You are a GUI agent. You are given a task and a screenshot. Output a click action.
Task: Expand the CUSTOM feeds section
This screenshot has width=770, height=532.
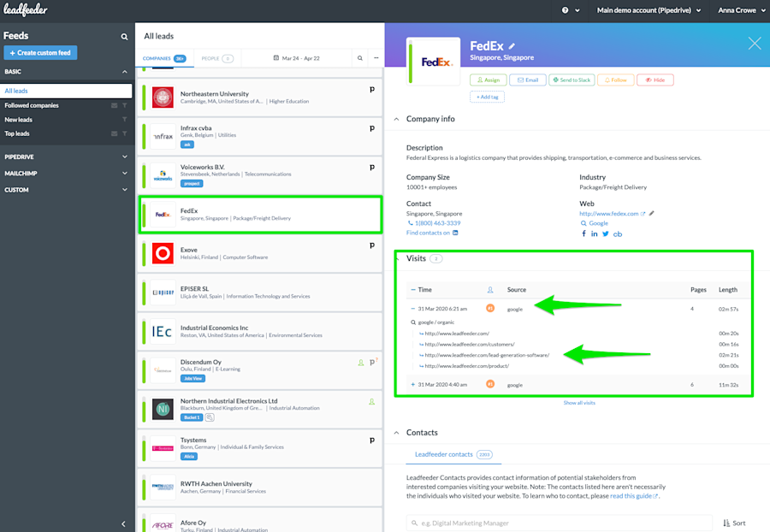[x=125, y=189]
